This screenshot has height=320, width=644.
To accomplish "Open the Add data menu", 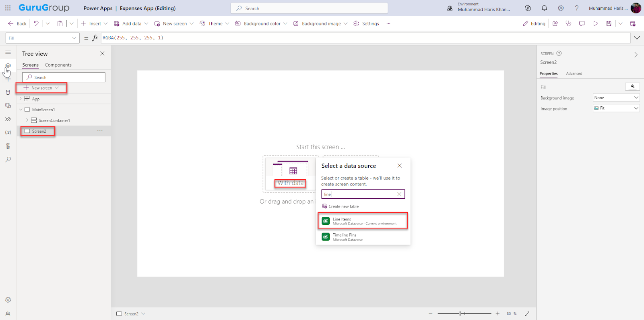I will pos(131,23).
